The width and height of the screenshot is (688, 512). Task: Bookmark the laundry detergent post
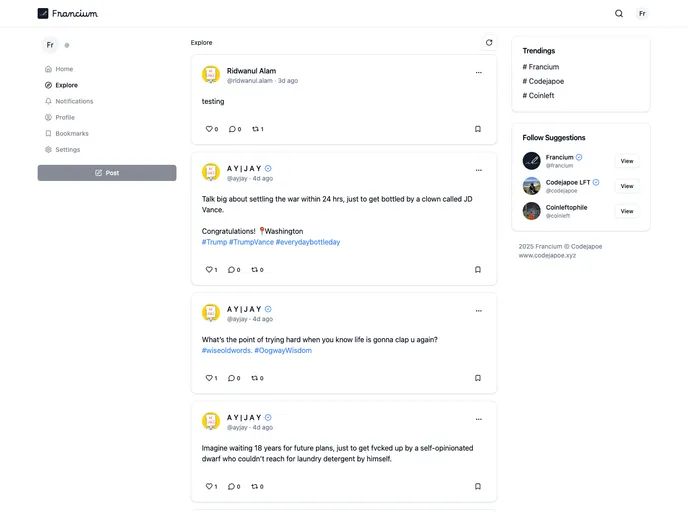pos(478,486)
